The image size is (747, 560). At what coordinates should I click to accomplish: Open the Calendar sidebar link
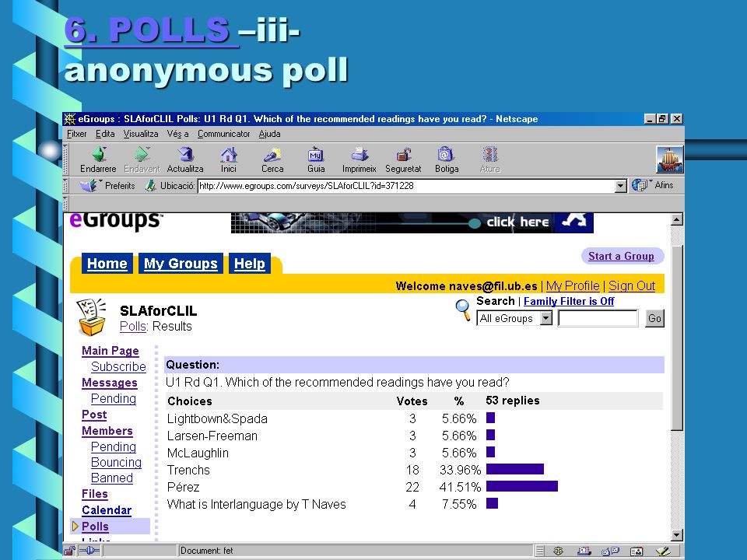[107, 510]
